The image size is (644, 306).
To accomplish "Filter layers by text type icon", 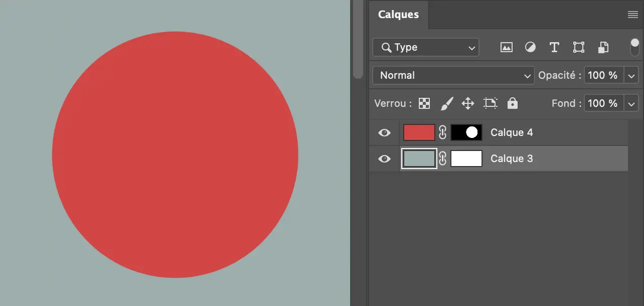I will click(554, 47).
